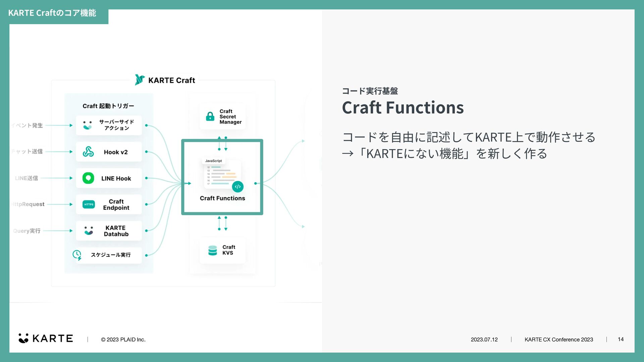Screen dimensions: 644x362
Task: Click the Craft KVS label
Action: pos(229,250)
